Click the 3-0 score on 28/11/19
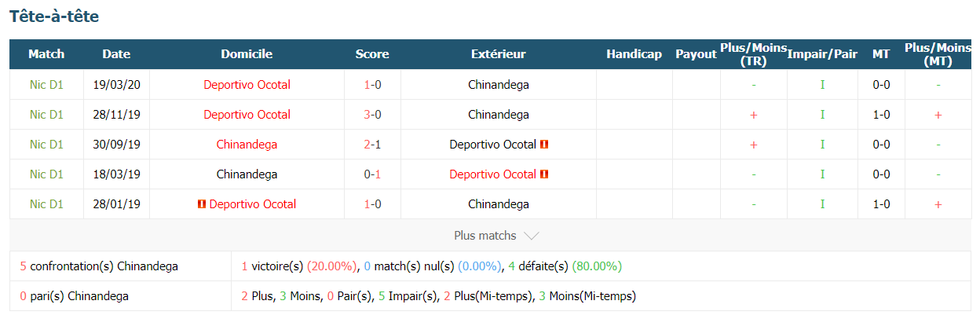Image resolution: width=980 pixels, height=319 pixels. (372, 115)
